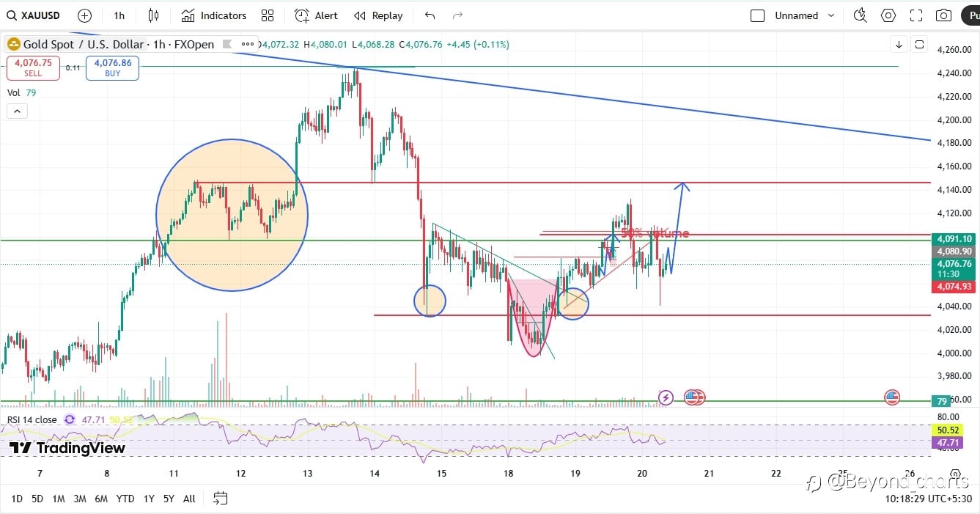Image resolution: width=980 pixels, height=514 pixels.
Task: Create a new Alert
Action: [317, 15]
